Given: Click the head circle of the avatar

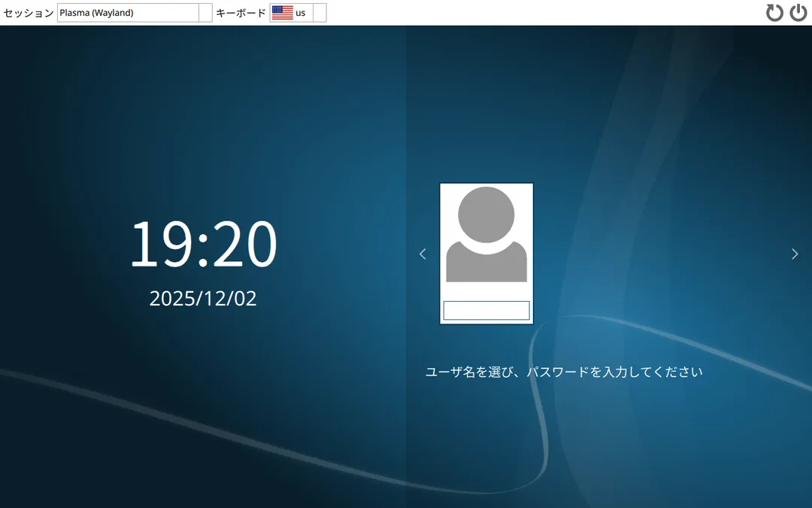Looking at the screenshot, I should [486, 214].
